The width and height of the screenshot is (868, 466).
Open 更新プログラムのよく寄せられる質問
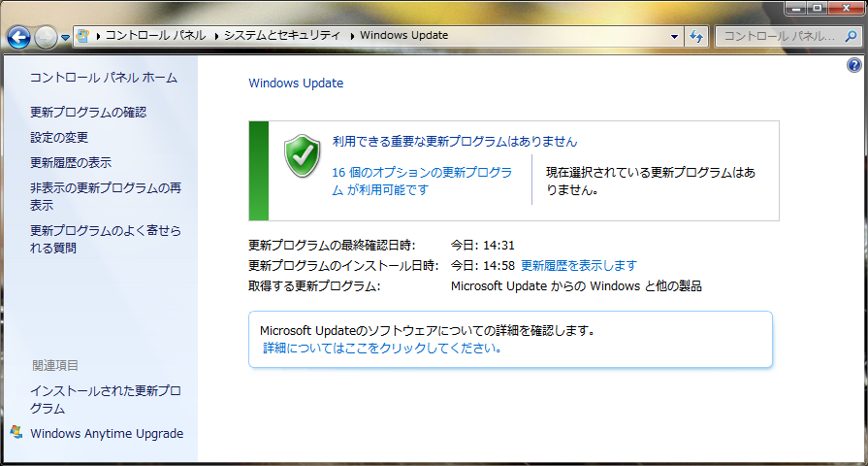point(105,239)
